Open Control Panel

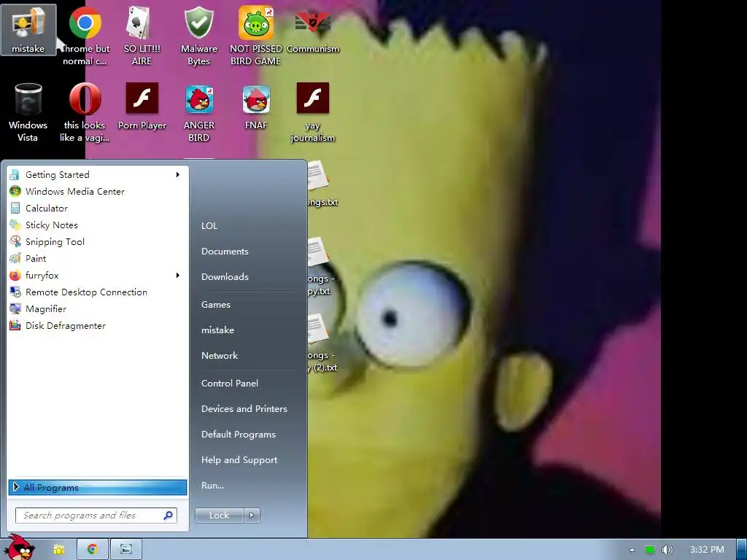[230, 384]
